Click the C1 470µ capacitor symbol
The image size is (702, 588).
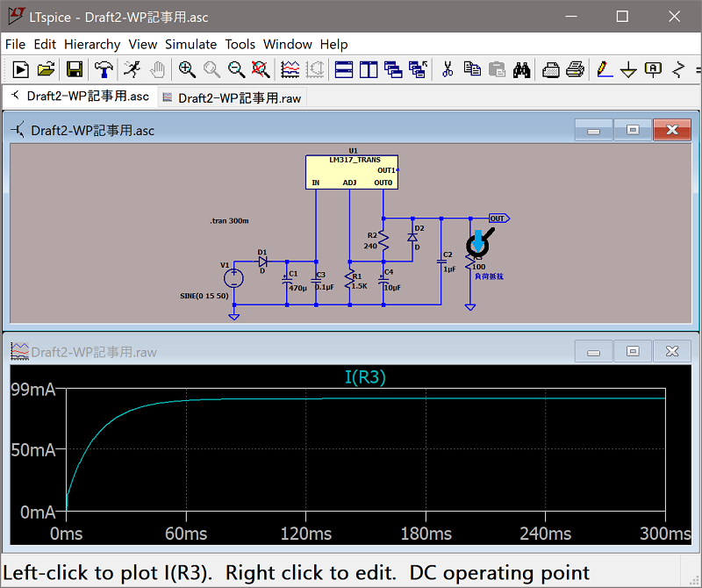(x=287, y=280)
